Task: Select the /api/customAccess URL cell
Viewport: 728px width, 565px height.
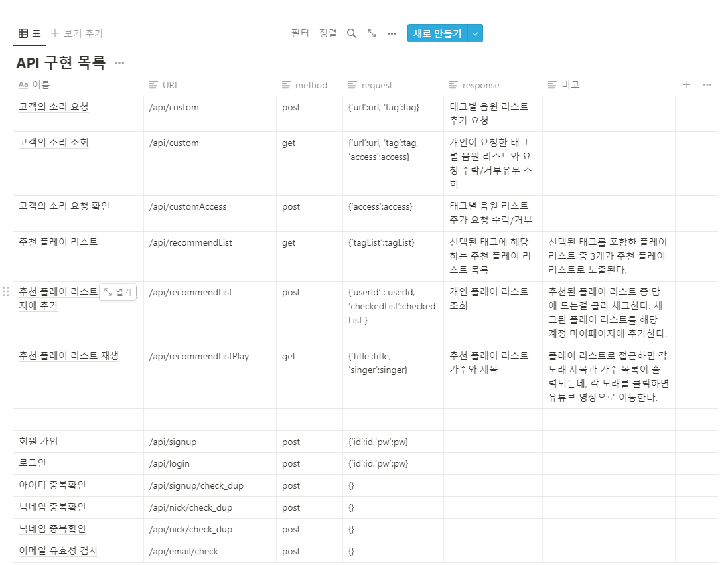Action: tap(210, 213)
